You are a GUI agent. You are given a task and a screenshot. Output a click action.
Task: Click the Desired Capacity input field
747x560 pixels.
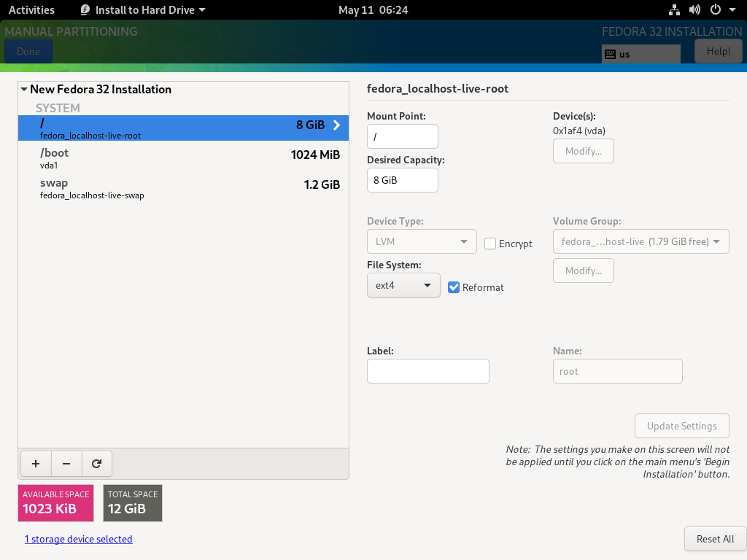point(403,180)
